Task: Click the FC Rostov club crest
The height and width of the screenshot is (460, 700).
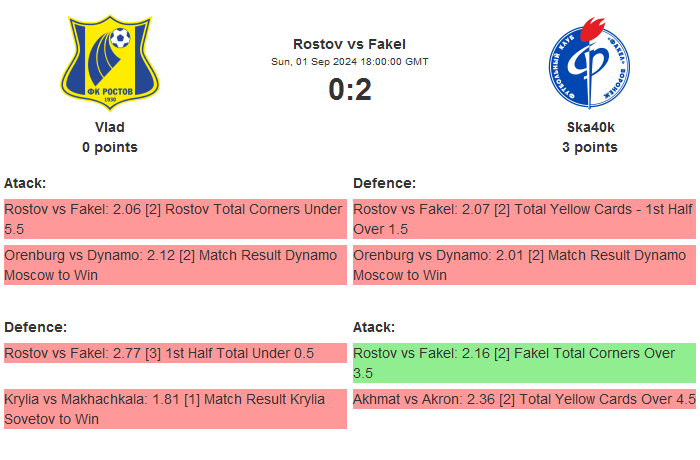Action: [x=110, y=62]
